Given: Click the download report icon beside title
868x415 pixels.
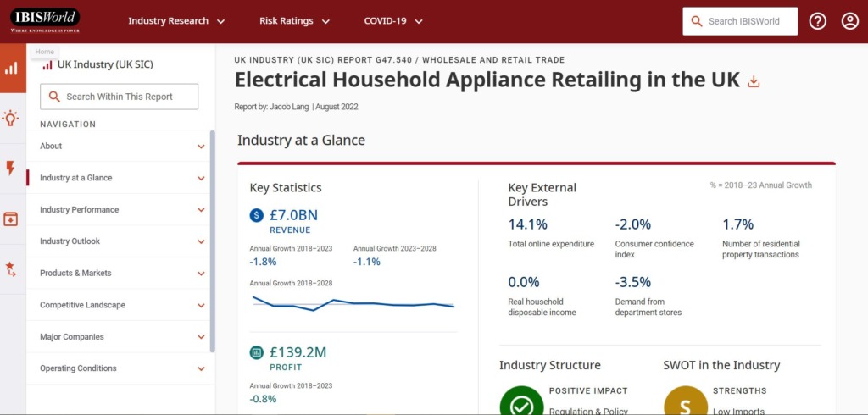Looking at the screenshot, I should click(x=754, y=81).
